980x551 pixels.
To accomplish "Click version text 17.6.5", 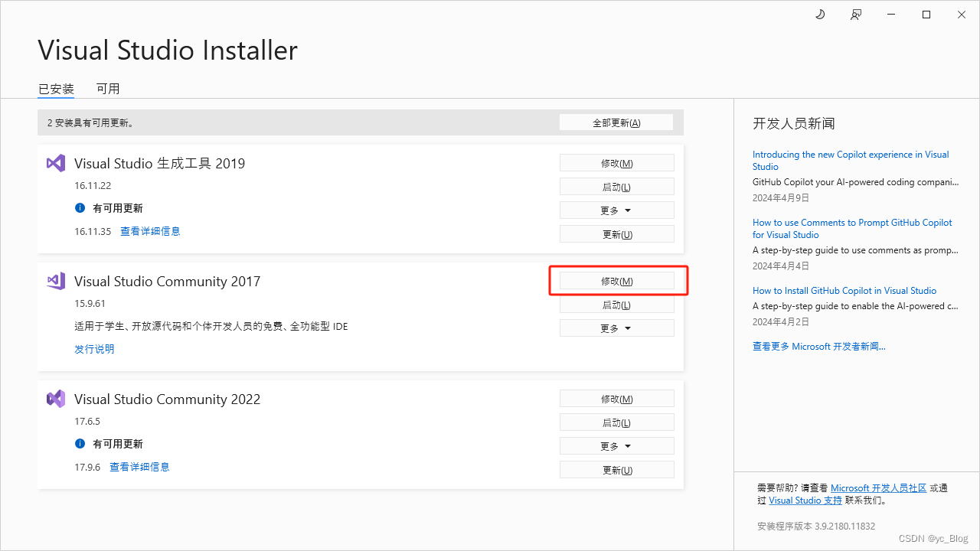I will 87,422.
